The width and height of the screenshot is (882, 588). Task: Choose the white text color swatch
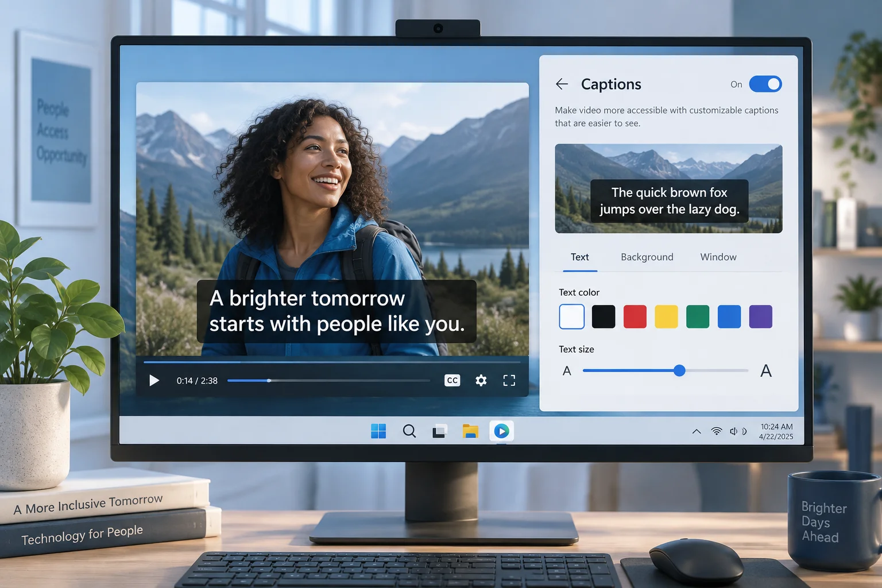click(572, 316)
